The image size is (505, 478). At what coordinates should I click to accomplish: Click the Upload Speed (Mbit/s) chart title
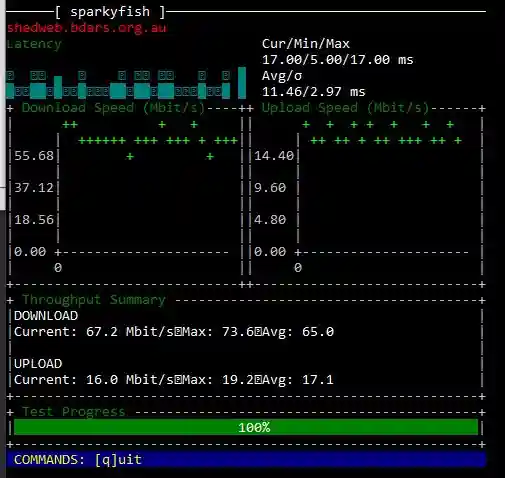(x=345, y=108)
